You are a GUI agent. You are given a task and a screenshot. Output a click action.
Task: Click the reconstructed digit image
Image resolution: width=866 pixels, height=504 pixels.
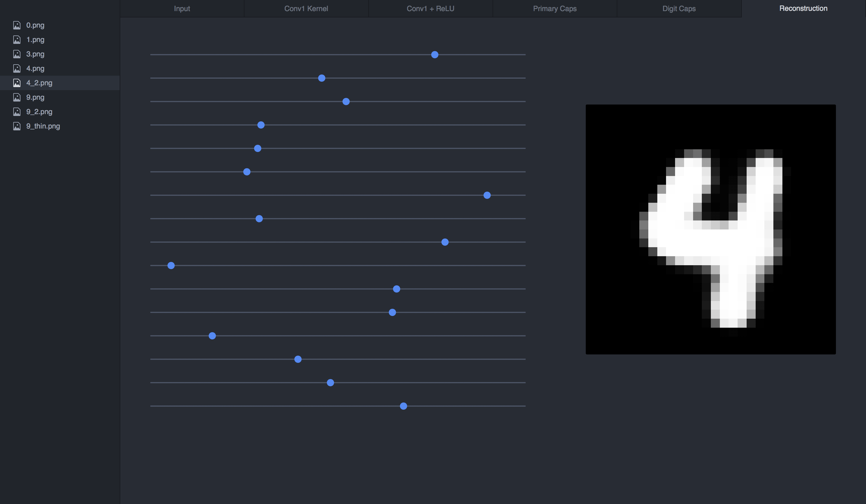(x=710, y=229)
